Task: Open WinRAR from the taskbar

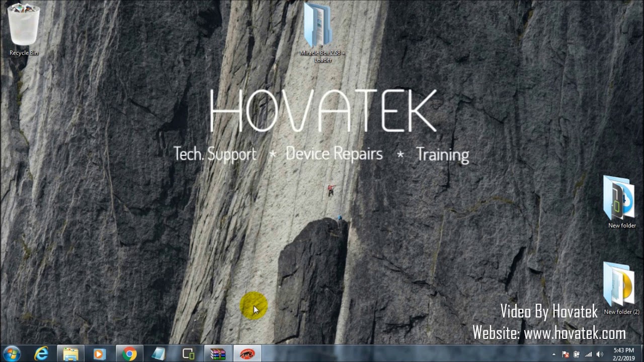Action: coord(218,354)
